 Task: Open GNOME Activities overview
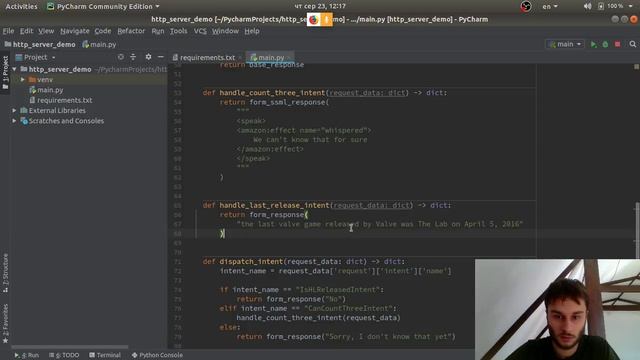tap(21, 7)
